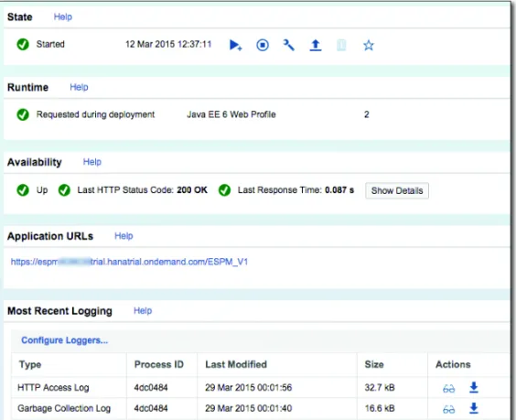The height and width of the screenshot is (420, 516).
Task: Click the Show Details button
Action: 397,190
